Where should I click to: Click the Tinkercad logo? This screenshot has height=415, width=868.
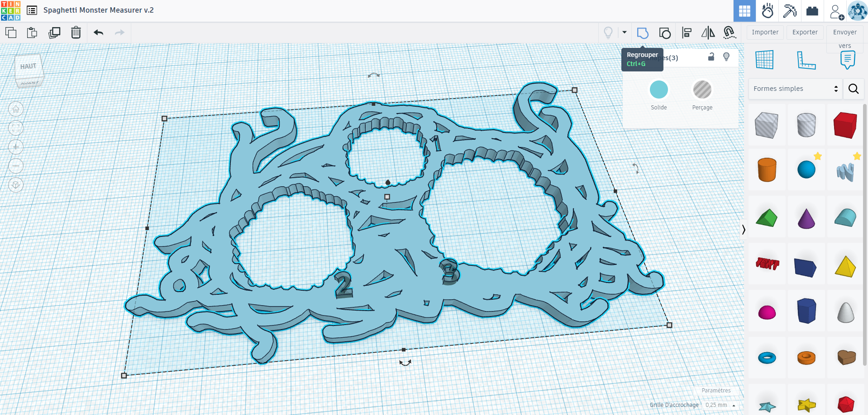[10, 10]
